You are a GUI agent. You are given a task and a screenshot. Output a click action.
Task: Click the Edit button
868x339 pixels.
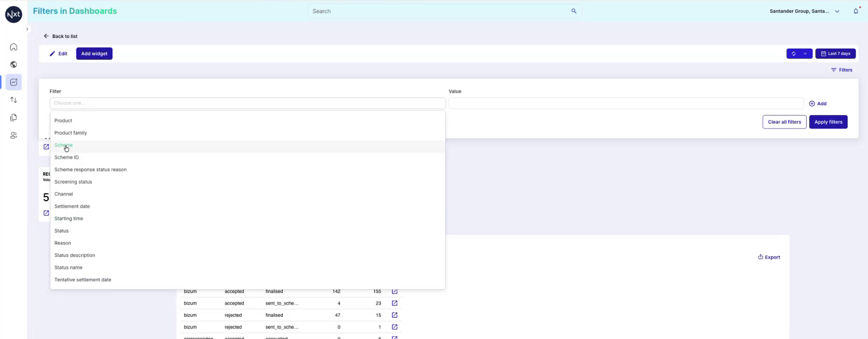(x=58, y=54)
